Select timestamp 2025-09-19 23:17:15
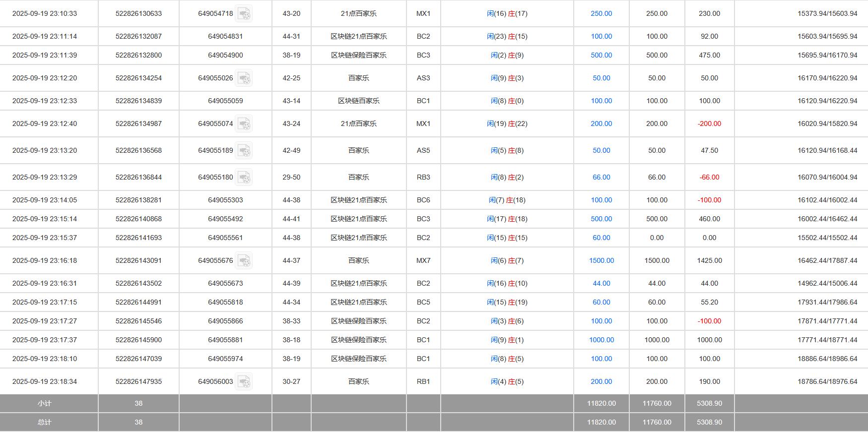 (x=45, y=302)
